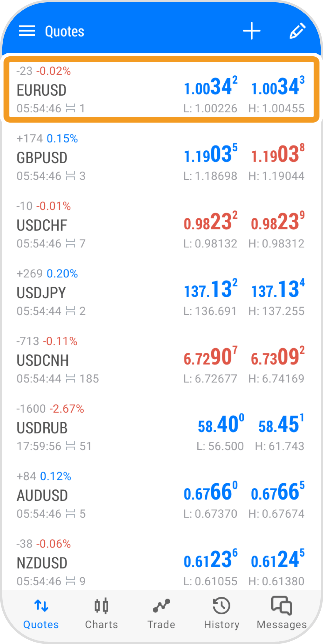Switch to the Charts tab label
Image resolution: width=323 pixels, height=644 pixels.
(101, 625)
